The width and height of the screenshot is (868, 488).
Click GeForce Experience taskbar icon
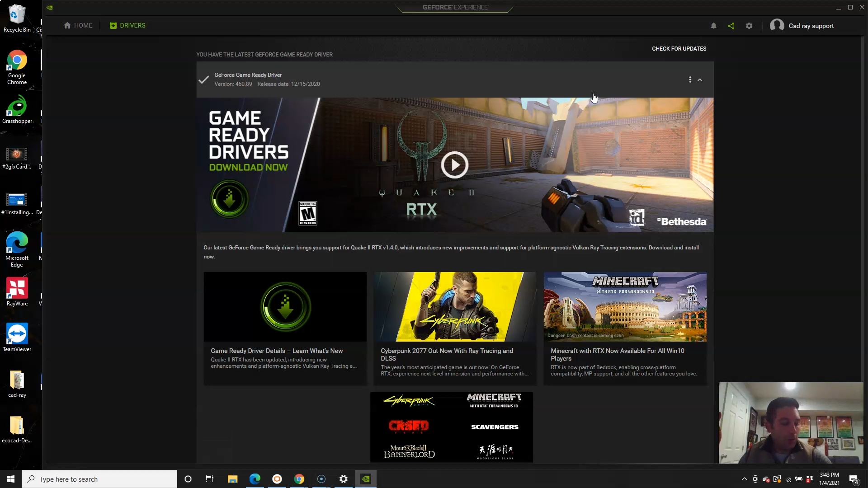click(x=366, y=479)
